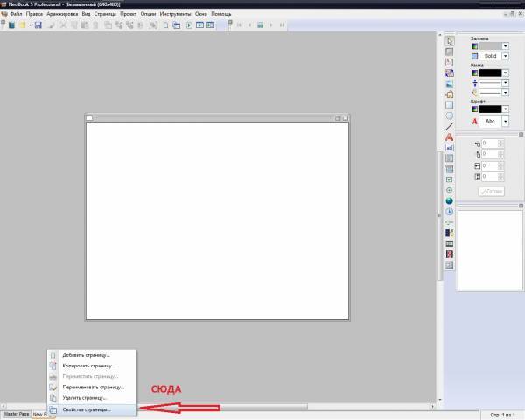525x420 pixels.
Task: Select the arrow pointer tool
Action: coord(450,40)
